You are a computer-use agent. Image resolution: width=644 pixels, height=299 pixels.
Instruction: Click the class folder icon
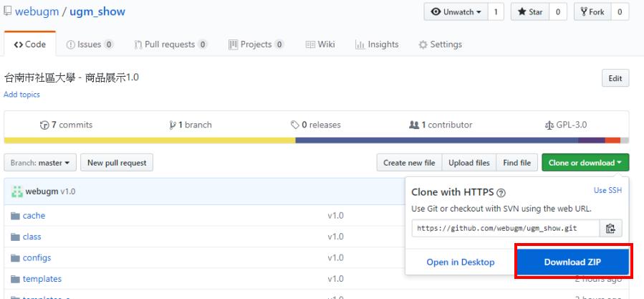tap(15, 237)
